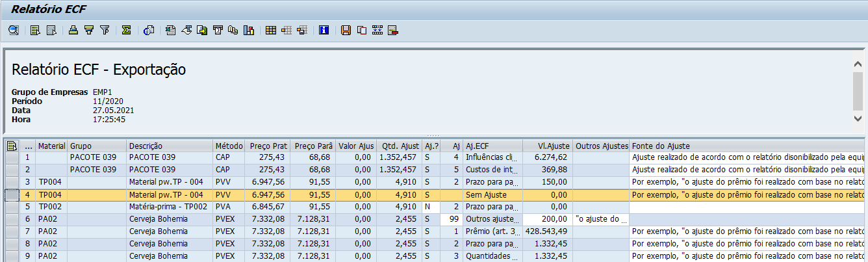Toggle the row selector for row 7
This screenshot has height=262, width=868.
pyautogui.click(x=12, y=231)
